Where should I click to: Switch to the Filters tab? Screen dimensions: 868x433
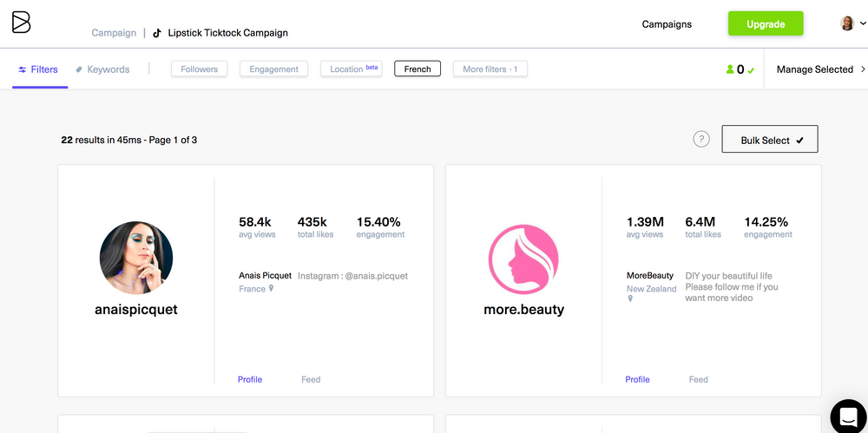pos(38,69)
